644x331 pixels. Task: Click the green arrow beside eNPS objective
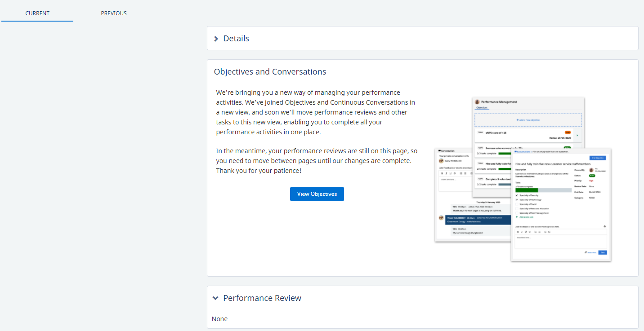tap(577, 135)
